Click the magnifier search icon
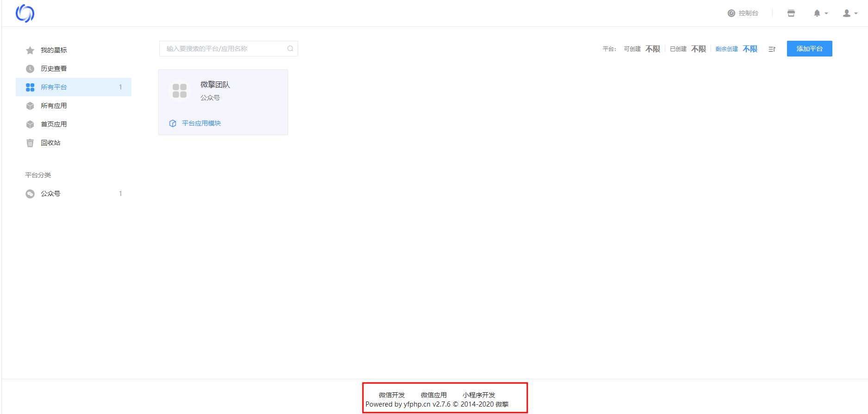Screen dimensions: 868x414 pyautogui.click(x=290, y=49)
